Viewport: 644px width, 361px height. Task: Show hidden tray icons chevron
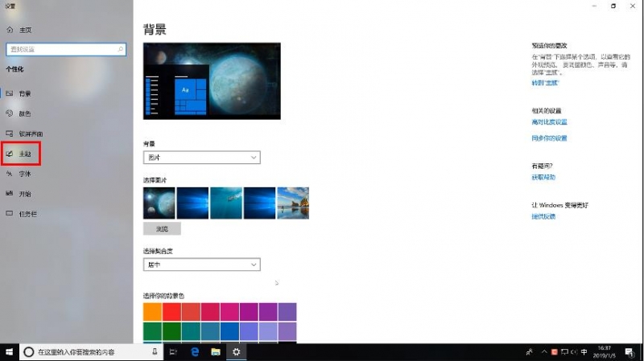click(x=544, y=352)
